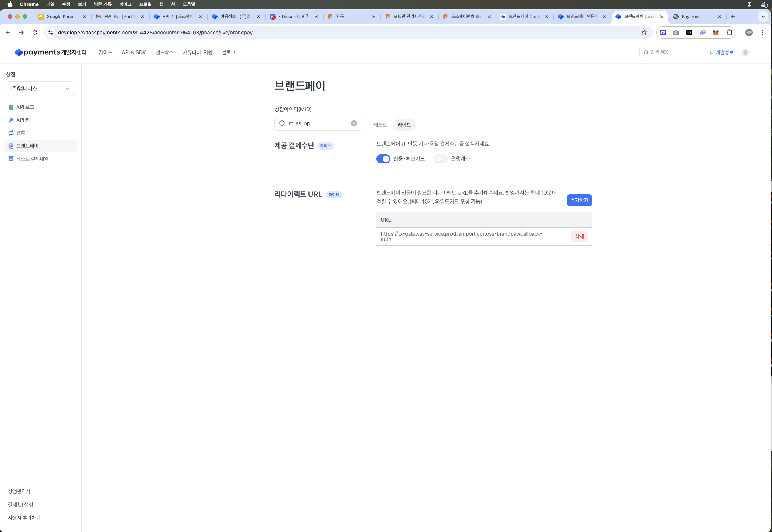Bookmark this page with the star icon

coord(644,33)
